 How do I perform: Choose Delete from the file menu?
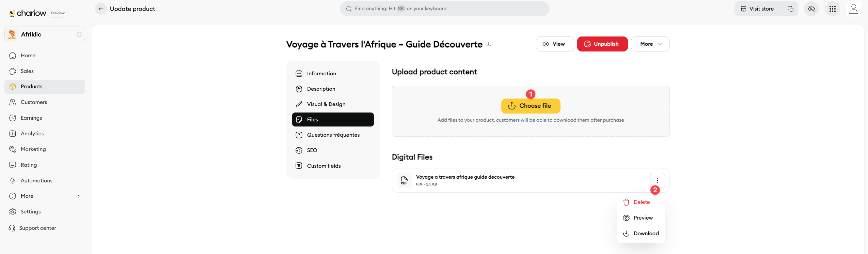tap(641, 202)
